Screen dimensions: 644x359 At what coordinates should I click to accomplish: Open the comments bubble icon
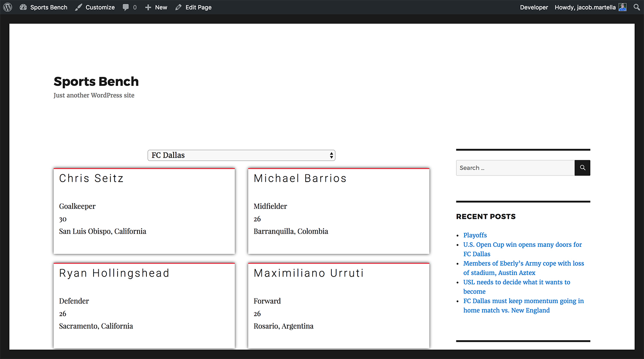(x=126, y=7)
